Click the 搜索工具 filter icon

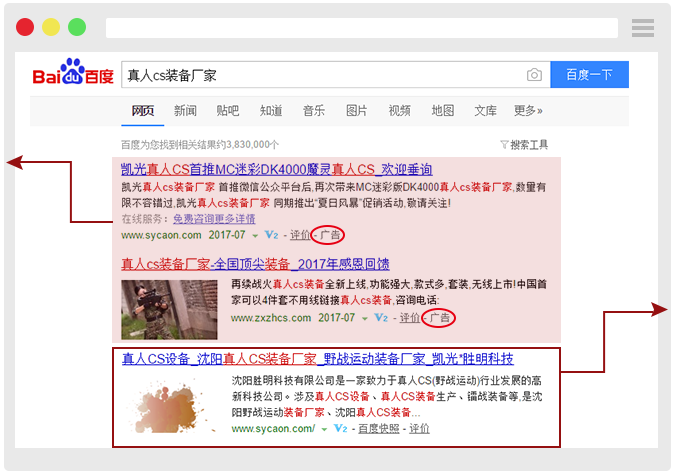pyautogui.click(x=504, y=144)
